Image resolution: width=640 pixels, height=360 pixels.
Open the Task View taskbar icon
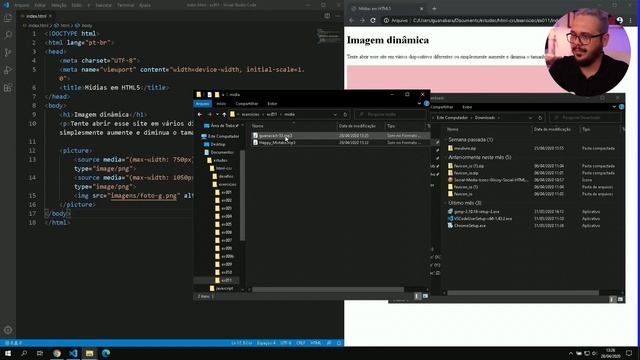point(40,353)
